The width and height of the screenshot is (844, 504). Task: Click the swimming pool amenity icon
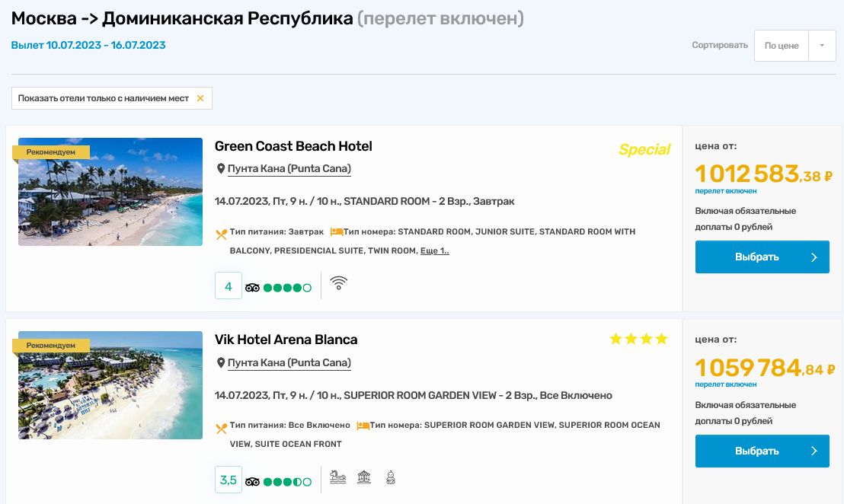pyautogui.click(x=337, y=477)
